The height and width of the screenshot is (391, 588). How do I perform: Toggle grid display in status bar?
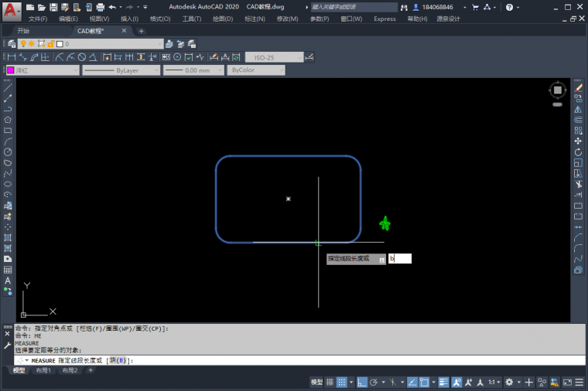point(330,382)
